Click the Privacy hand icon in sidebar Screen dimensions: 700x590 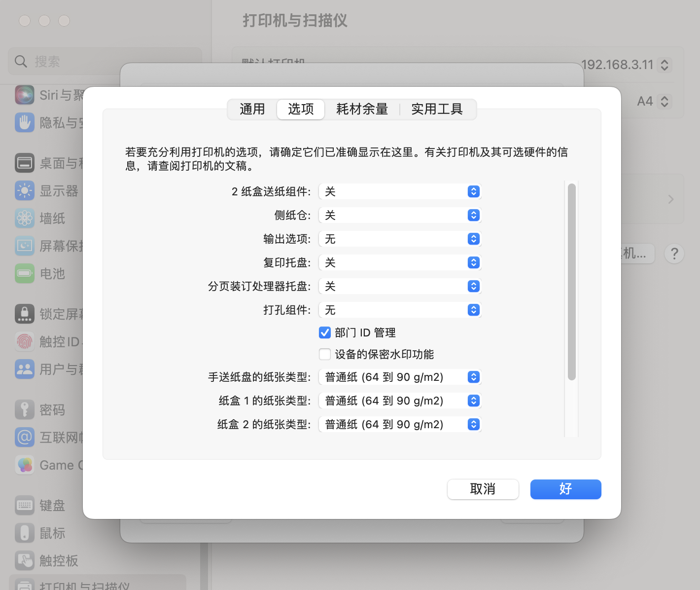(x=25, y=122)
